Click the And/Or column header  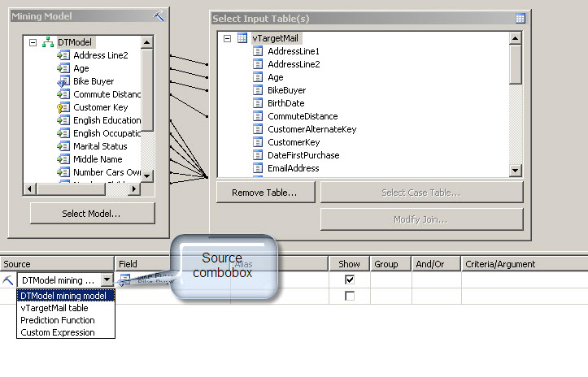pyautogui.click(x=436, y=264)
